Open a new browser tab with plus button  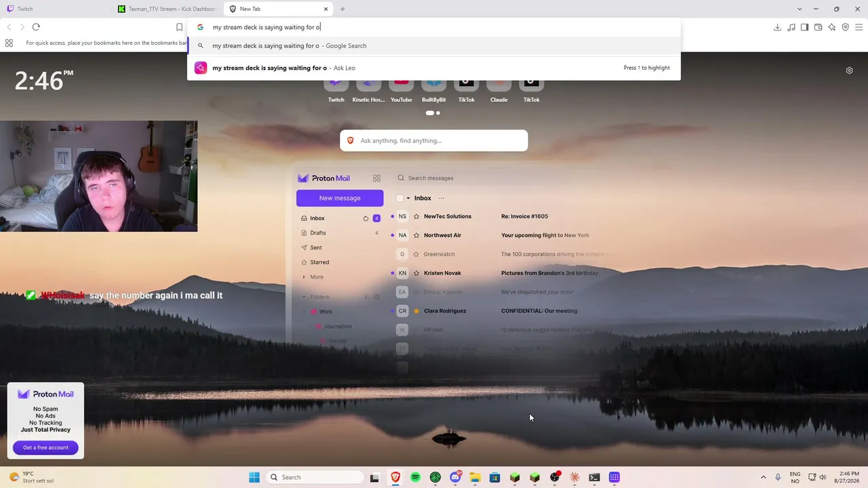(x=342, y=9)
